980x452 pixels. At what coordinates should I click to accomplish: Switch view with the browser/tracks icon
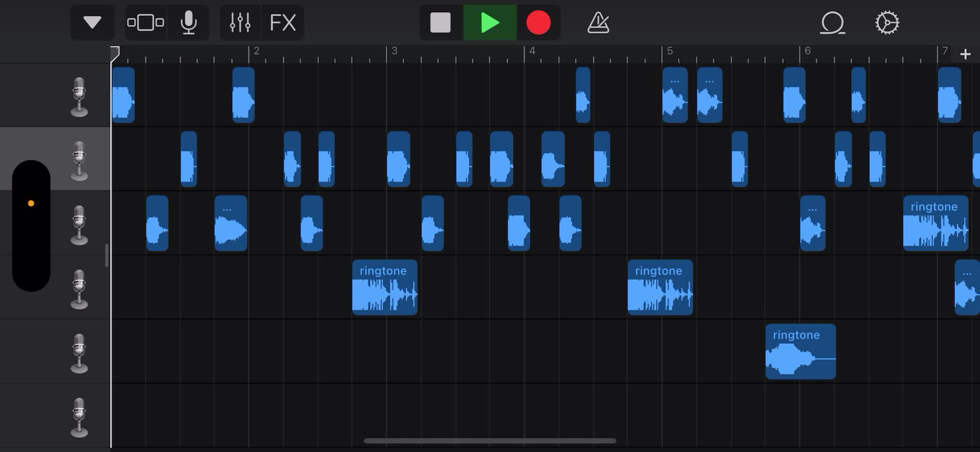tap(146, 22)
